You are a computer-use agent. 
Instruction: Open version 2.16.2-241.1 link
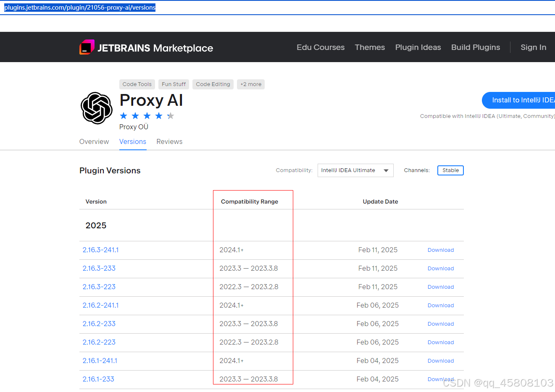tap(100, 306)
